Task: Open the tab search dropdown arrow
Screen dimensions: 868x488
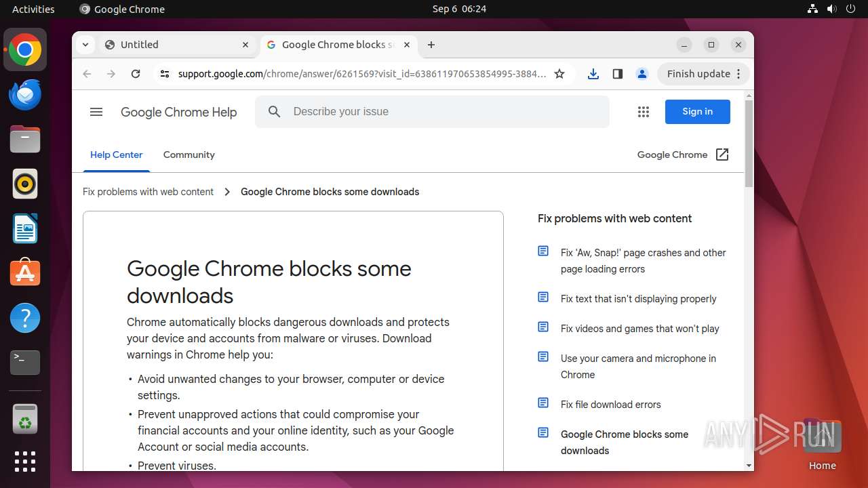Action: [x=85, y=45]
